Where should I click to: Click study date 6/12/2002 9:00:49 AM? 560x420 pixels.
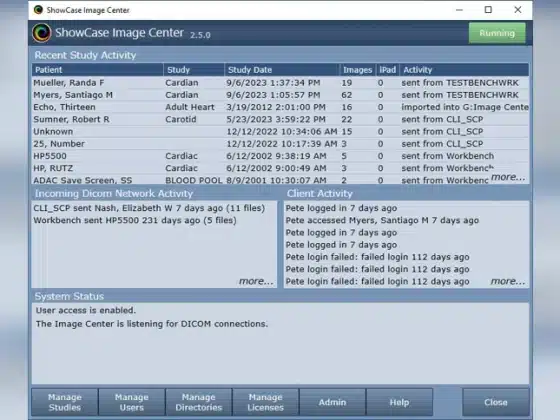(x=276, y=168)
